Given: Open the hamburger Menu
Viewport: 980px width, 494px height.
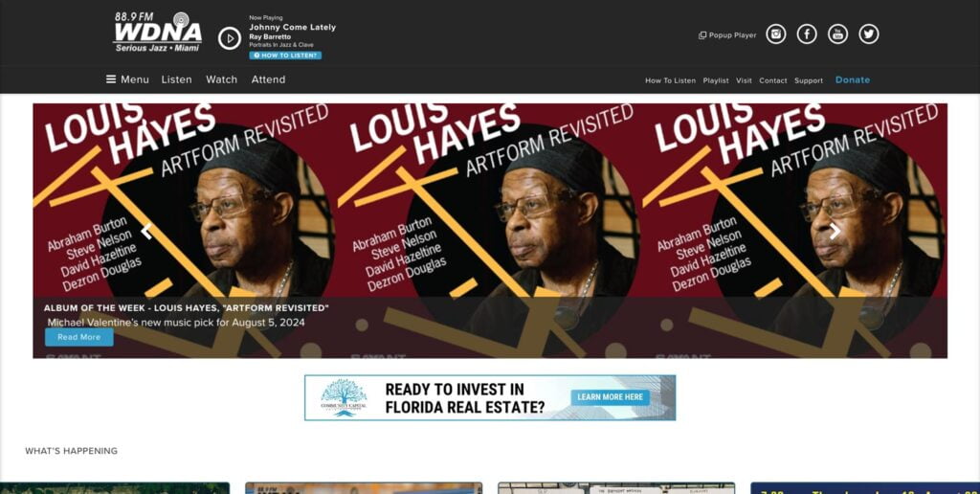Looking at the screenshot, I should [127, 79].
